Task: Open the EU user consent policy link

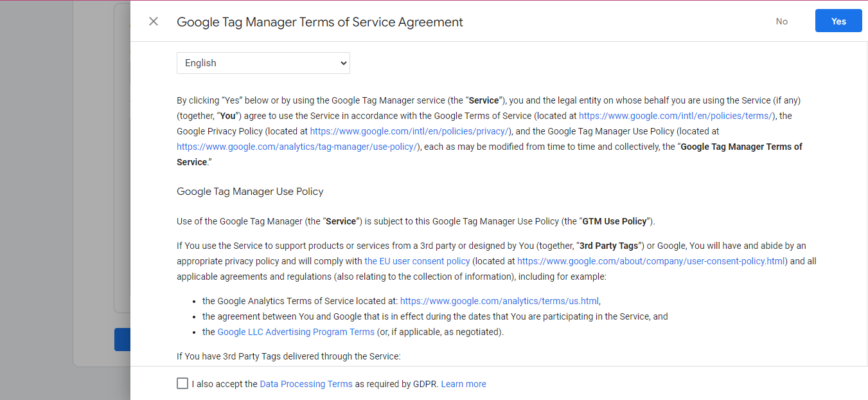Action: coord(417,261)
